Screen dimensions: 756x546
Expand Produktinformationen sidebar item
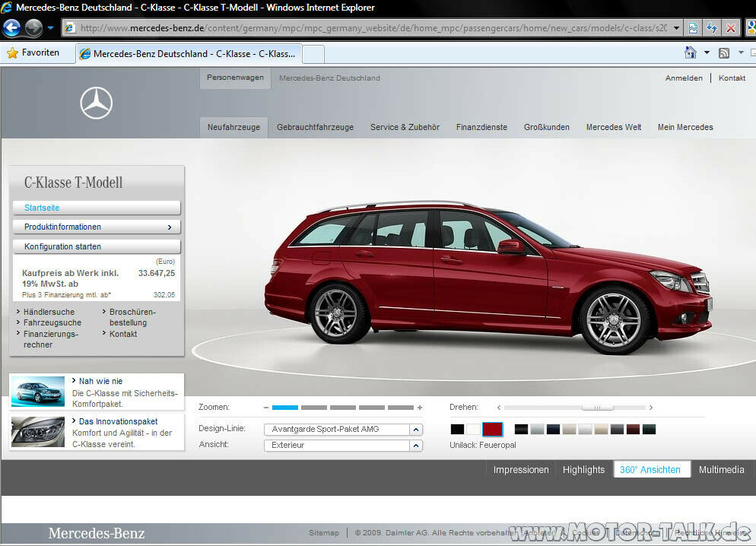tap(97, 227)
